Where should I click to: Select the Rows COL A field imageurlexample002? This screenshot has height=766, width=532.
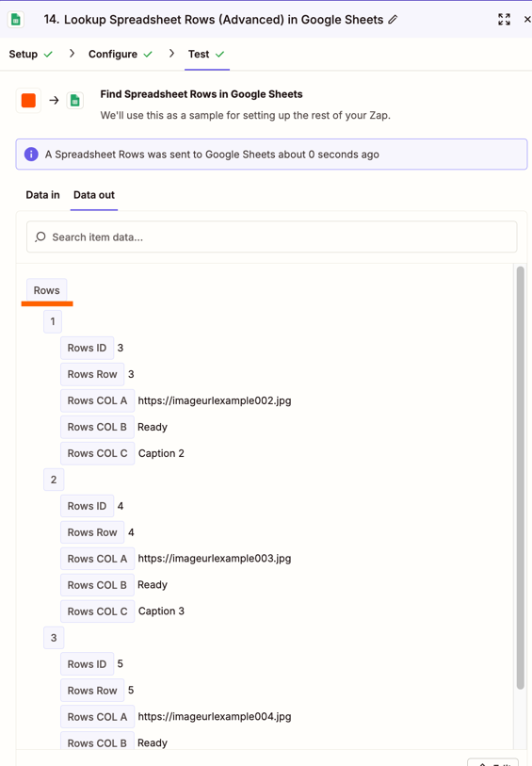click(176, 400)
